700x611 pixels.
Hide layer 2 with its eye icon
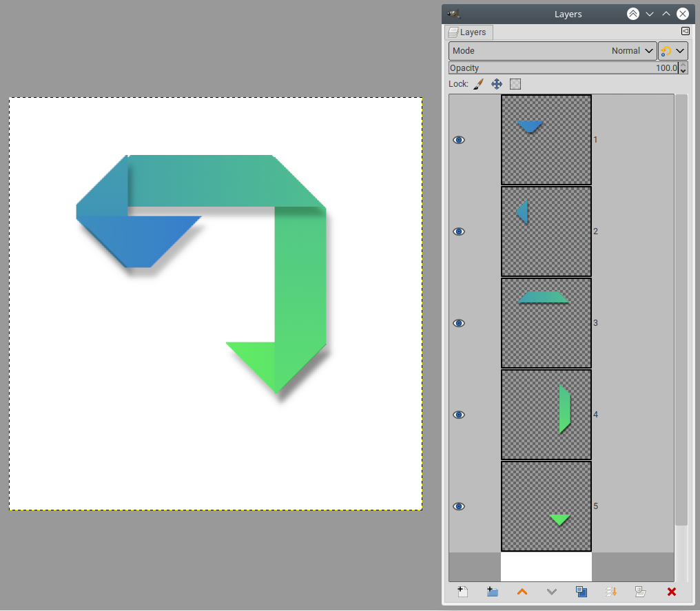pos(458,231)
